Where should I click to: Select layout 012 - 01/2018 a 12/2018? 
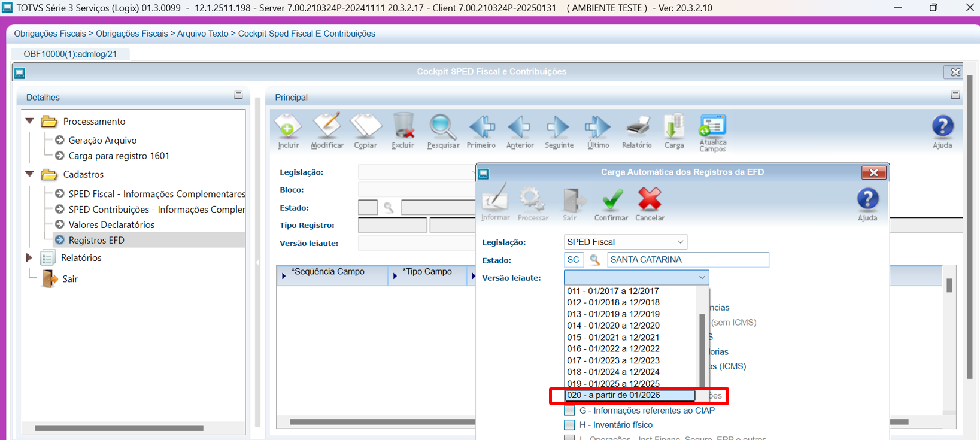point(613,302)
